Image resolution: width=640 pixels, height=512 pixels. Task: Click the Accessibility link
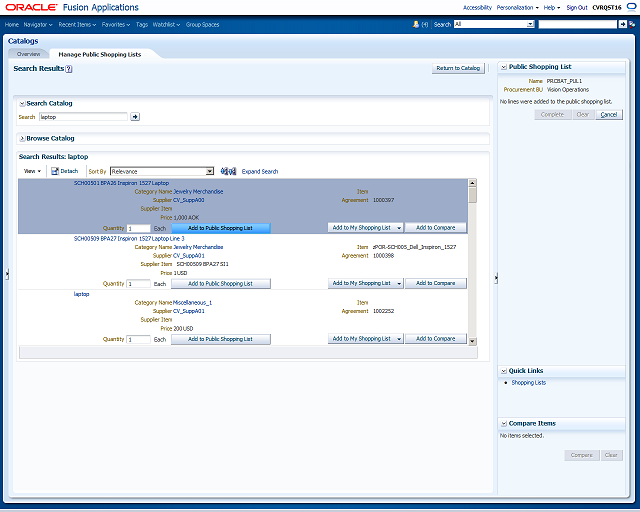(477, 7)
